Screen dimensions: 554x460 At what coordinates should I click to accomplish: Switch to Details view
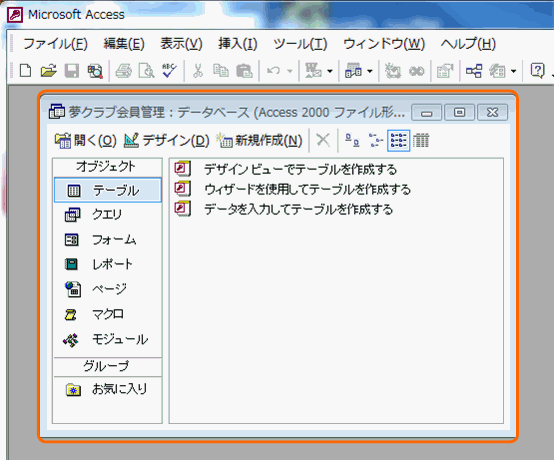point(421,140)
